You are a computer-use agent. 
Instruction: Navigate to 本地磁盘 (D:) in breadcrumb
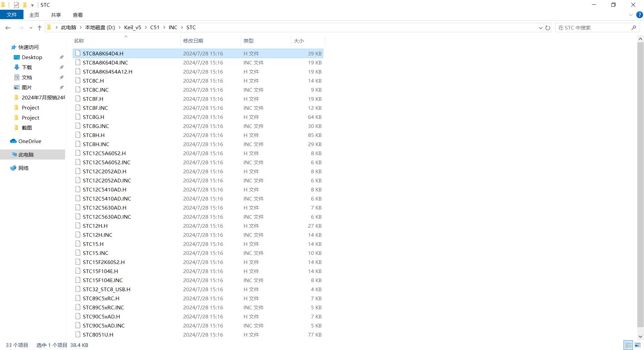click(x=100, y=28)
